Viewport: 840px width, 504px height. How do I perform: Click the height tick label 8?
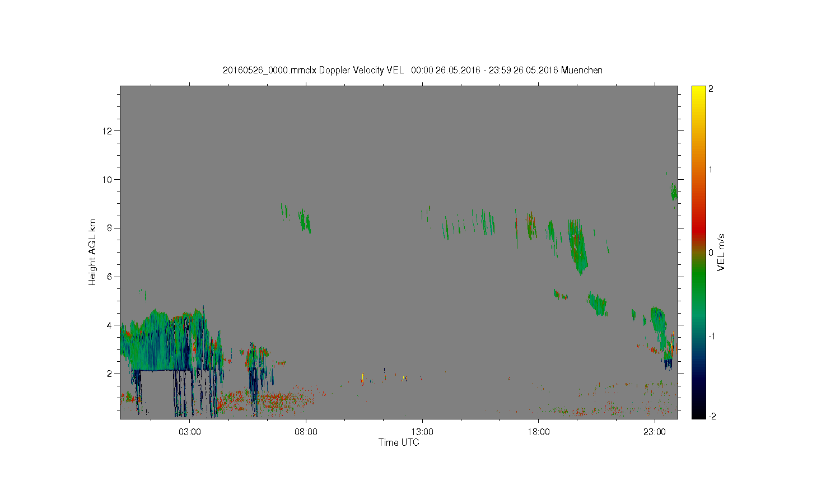click(x=110, y=228)
